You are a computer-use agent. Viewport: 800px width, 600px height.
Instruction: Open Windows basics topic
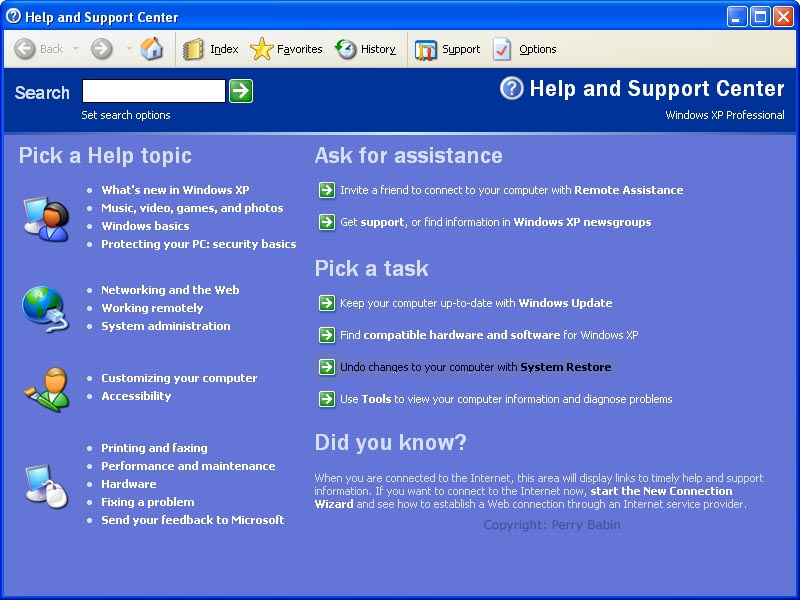(145, 226)
